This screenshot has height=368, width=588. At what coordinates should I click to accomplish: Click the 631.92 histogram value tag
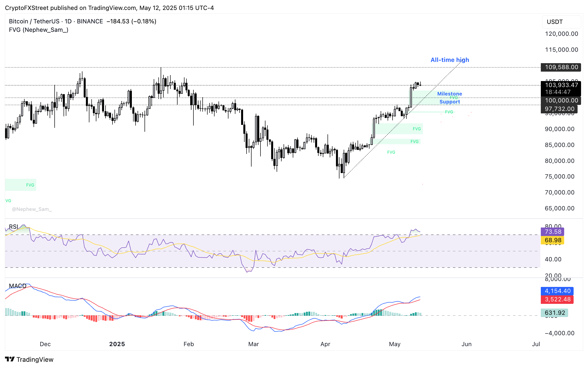[554, 313]
